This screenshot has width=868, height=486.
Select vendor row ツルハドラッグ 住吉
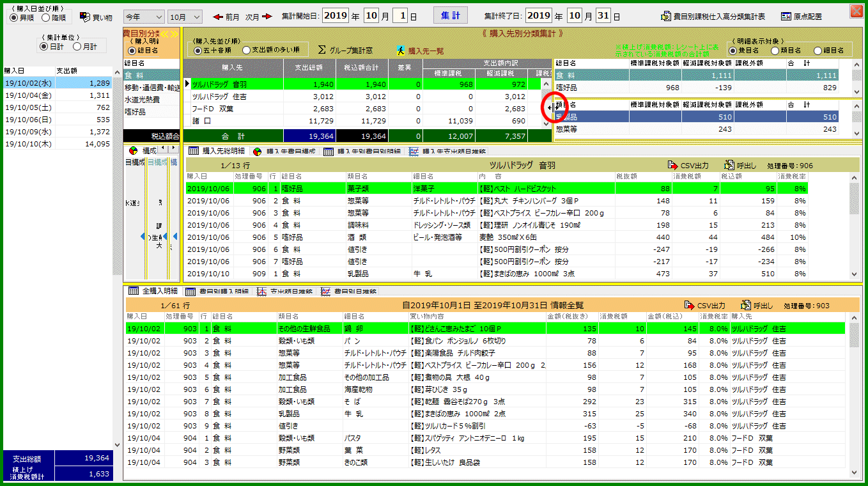(x=362, y=97)
